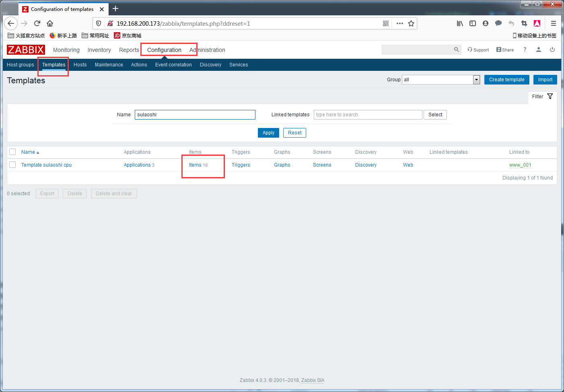Click the Apply filter button

point(268,133)
